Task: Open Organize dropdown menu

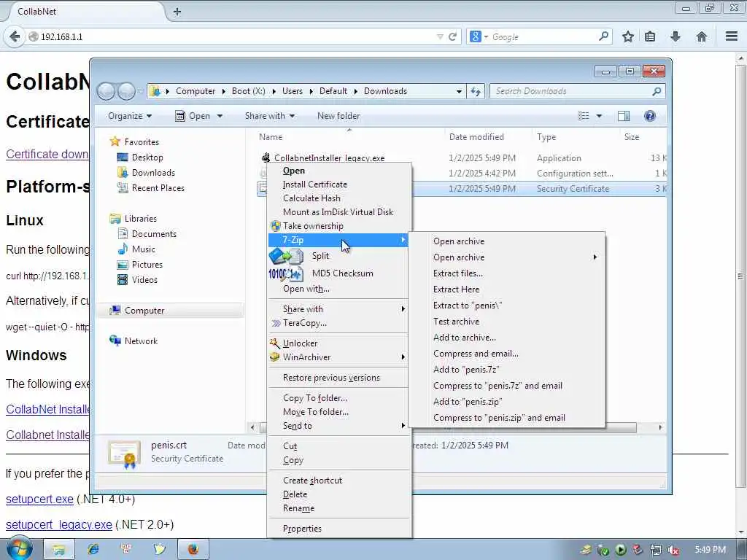Action: point(130,116)
